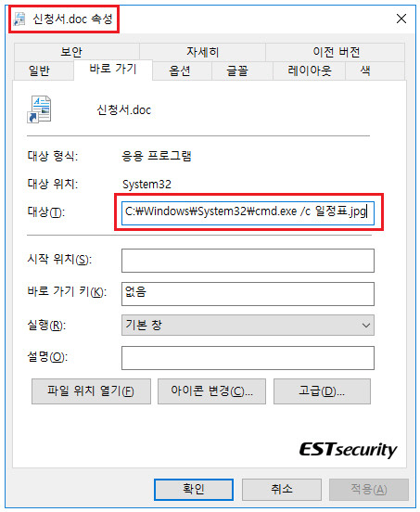Select the 바로 가기 tab
The width and height of the screenshot is (420, 512).
click(113, 70)
